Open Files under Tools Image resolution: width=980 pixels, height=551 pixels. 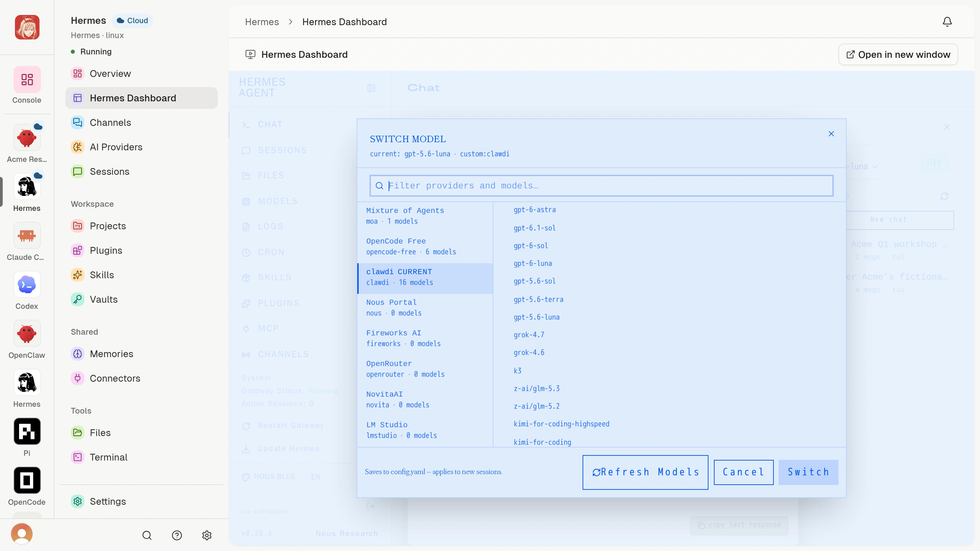point(142,433)
